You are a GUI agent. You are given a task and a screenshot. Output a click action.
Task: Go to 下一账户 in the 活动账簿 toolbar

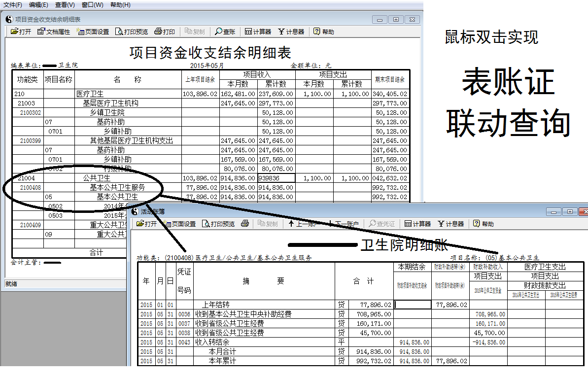344,224
